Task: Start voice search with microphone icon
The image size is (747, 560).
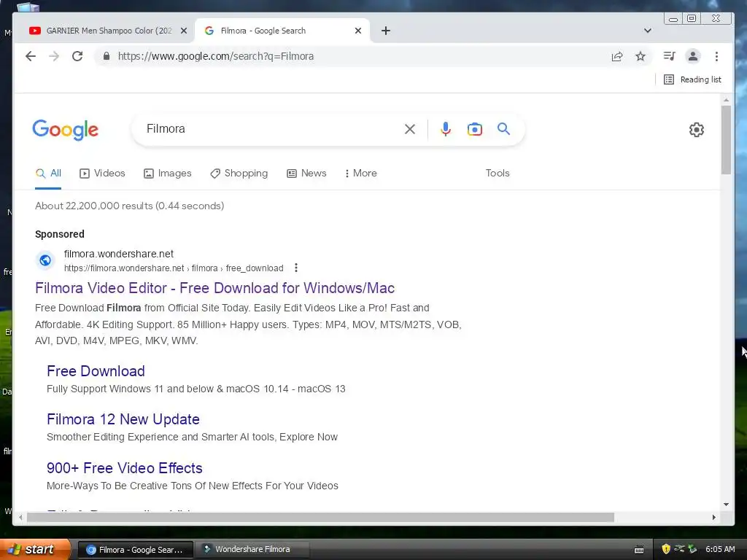Action: click(x=446, y=129)
